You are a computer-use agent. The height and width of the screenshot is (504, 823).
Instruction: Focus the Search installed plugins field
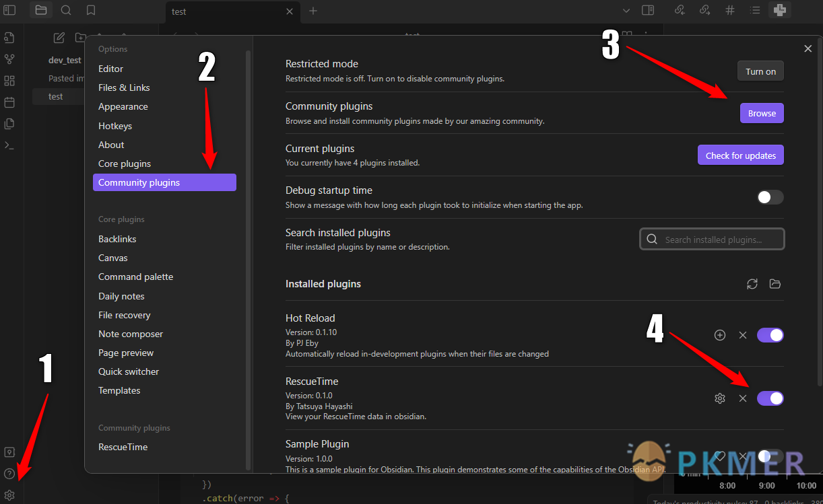712,239
